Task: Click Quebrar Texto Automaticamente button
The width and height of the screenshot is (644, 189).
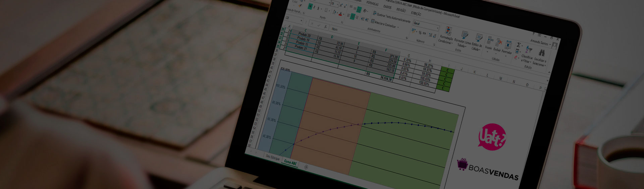Action: coord(391,17)
